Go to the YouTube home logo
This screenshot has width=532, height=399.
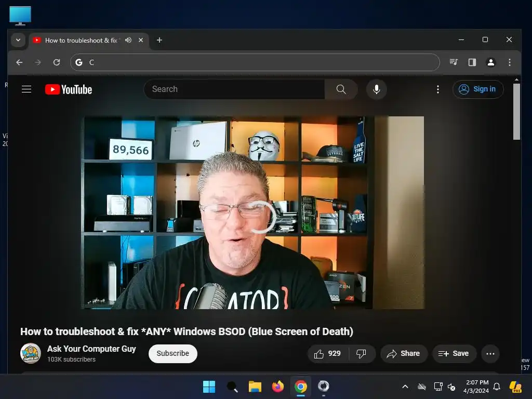(x=69, y=89)
